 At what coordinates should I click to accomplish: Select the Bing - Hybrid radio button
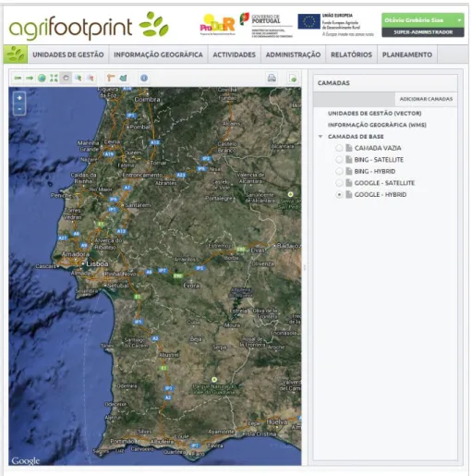click(x=339, y=171)
